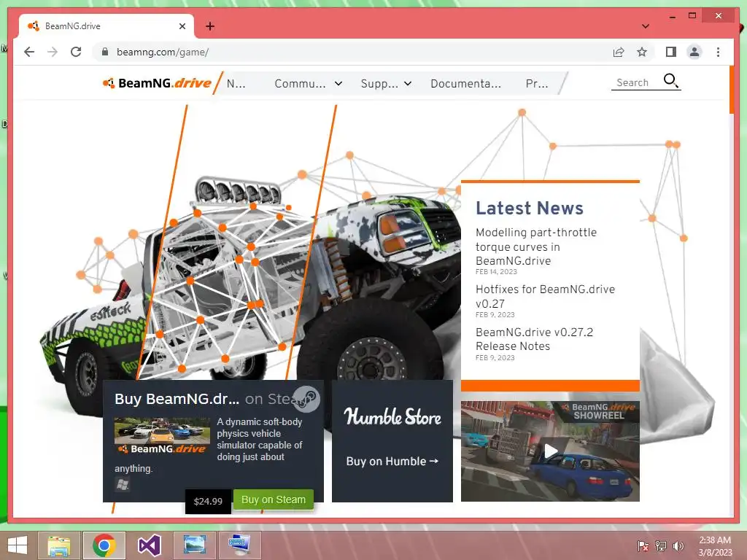Share this page using the share icon
The height and width of the screenshot is (560, 747).
coord(619,52)
